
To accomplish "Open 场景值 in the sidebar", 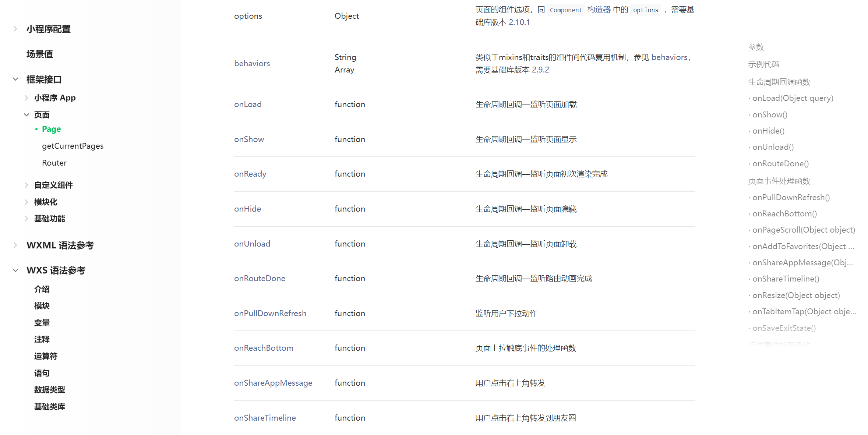I will [39, 54].
